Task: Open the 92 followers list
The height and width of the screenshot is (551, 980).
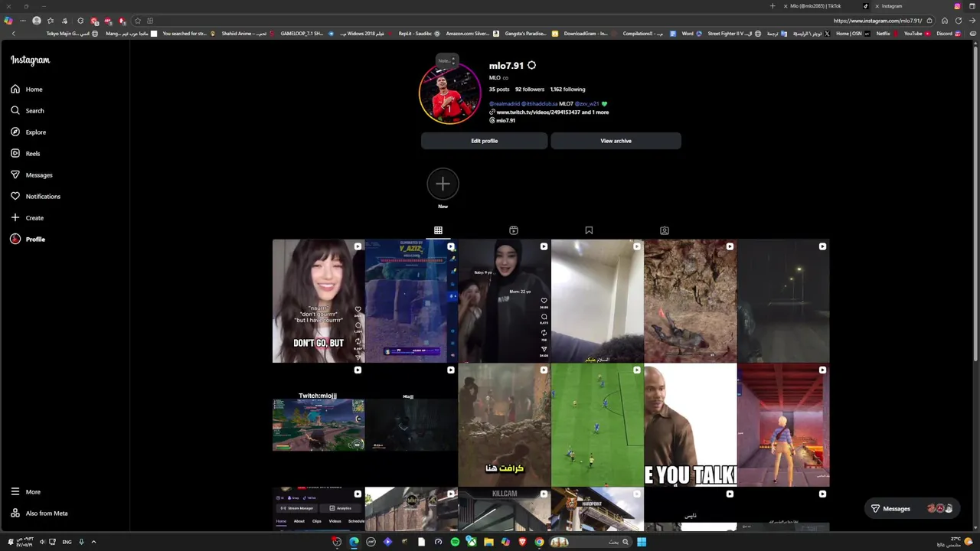Action: pos(530,90)
